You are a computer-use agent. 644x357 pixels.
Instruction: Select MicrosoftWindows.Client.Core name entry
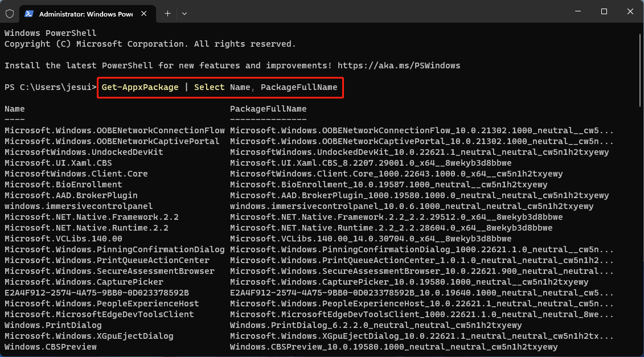[76, 174]
